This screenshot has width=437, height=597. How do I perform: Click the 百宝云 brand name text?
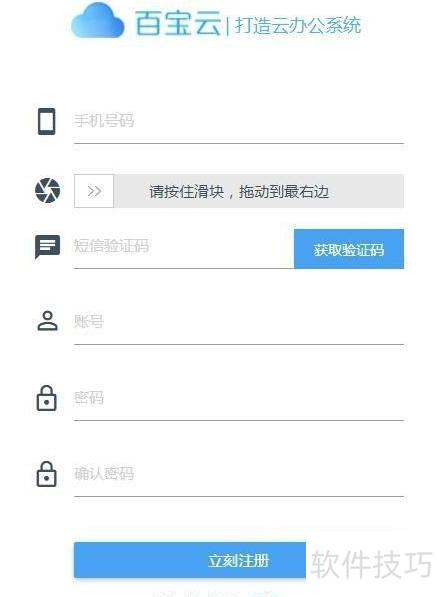click(x=177, y=23)
